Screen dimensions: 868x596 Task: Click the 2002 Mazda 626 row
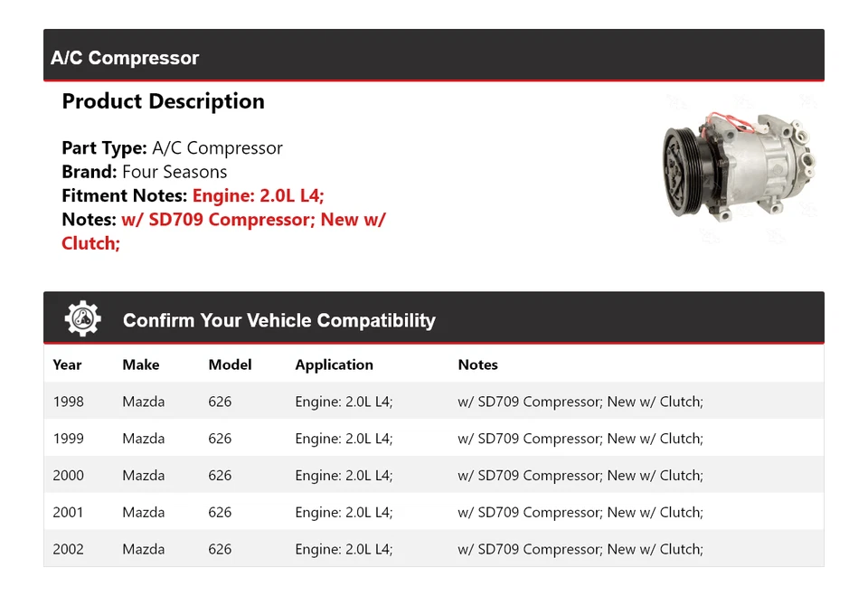click(x=434, y=548)
